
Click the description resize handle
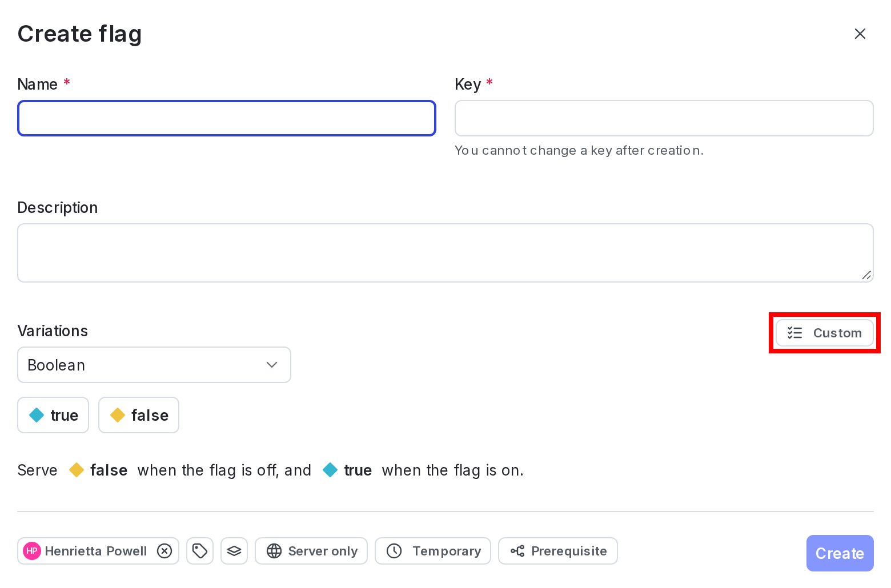[x=866, y=275]
